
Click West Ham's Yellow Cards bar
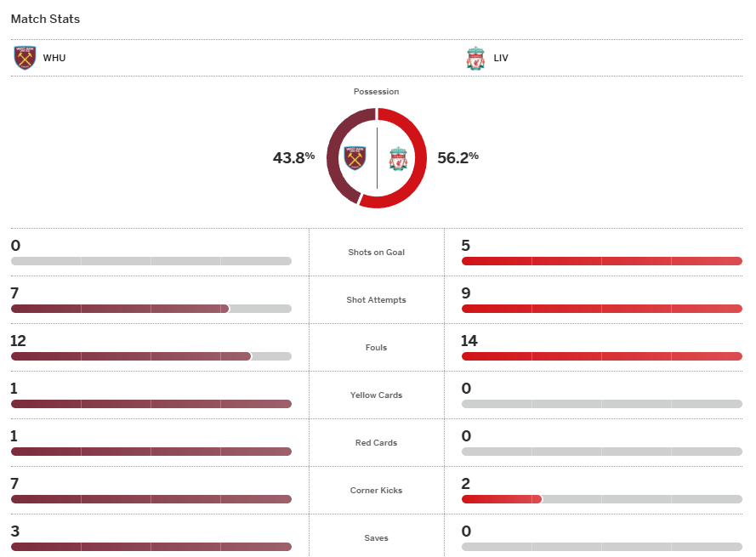click(x=151, y=404)
